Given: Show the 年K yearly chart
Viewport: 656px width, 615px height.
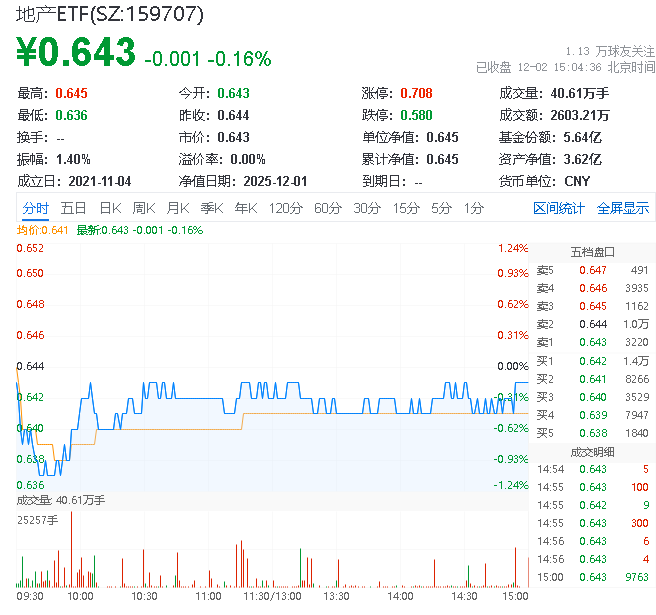Looking at the screenshot, I should click(x=245, y=208).
